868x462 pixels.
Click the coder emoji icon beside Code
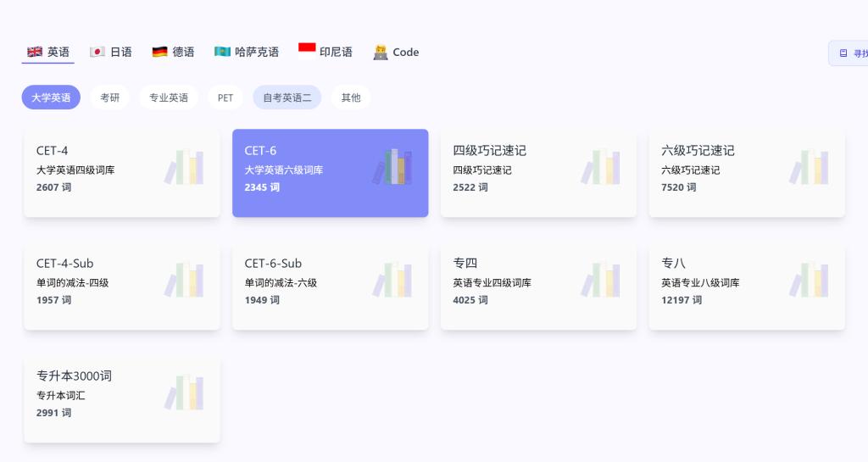pos(381,52)
